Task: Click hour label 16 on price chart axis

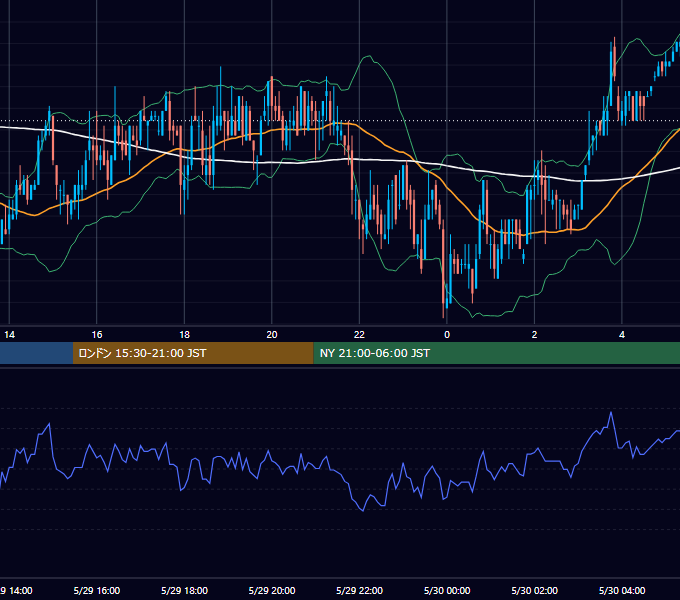Action: pyautogui.click(x=97, y=335)
